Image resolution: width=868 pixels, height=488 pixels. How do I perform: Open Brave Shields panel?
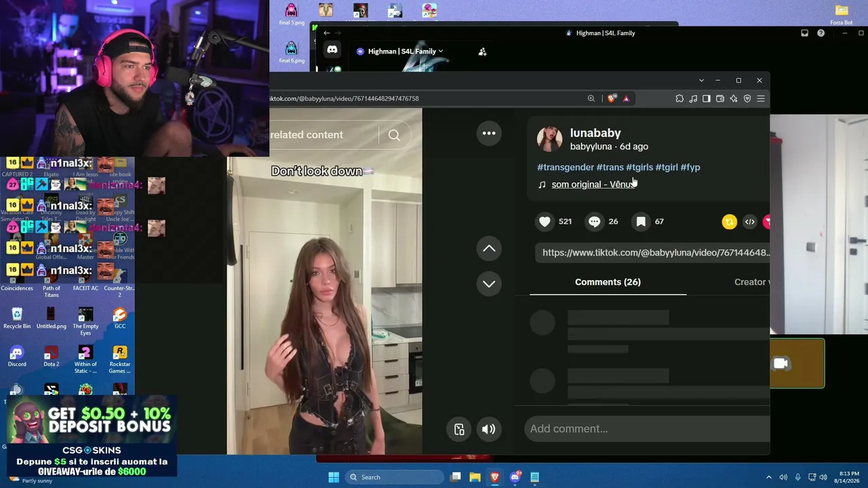point(612,99)
